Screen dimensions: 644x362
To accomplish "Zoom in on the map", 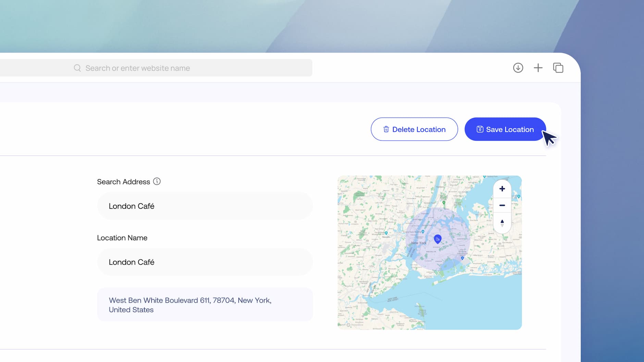I will pyautogui.click(x=502, y=189).
